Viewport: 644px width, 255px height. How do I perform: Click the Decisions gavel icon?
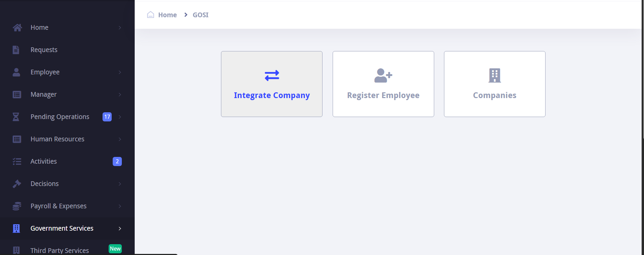point(17,184)
